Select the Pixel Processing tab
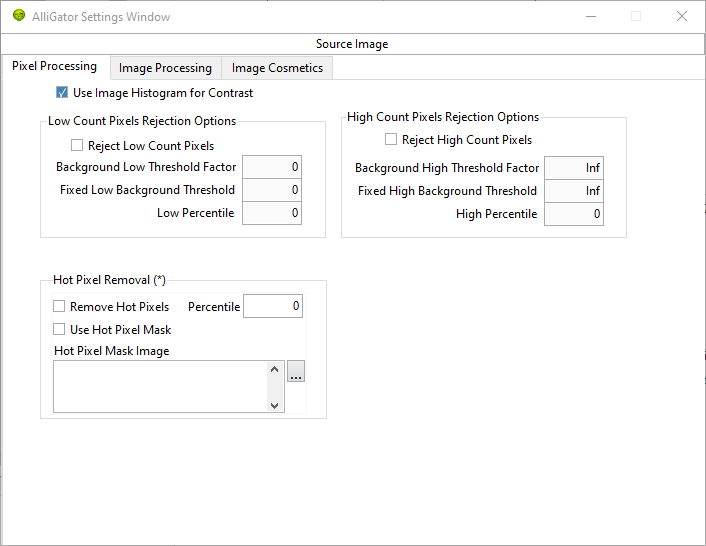Viewport: 706px width, 546px height. [54, 66]
